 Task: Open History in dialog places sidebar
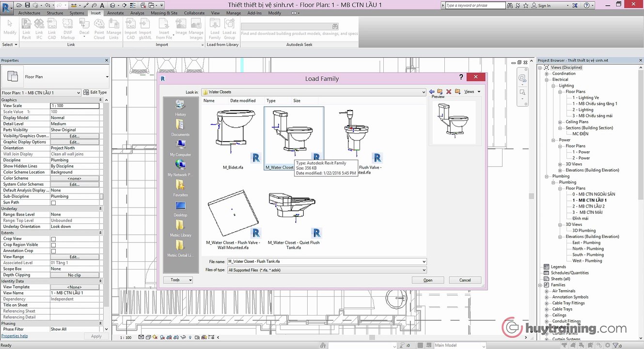(x=180, y=108)
